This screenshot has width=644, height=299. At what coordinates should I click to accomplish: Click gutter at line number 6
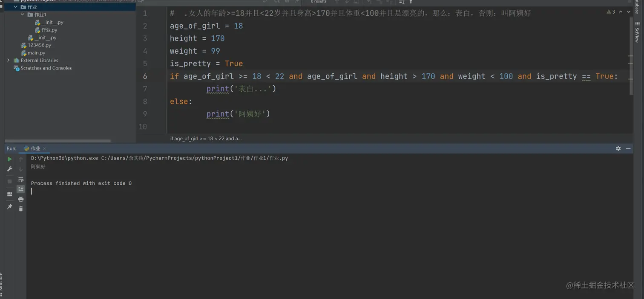click(x=145, y=76)
